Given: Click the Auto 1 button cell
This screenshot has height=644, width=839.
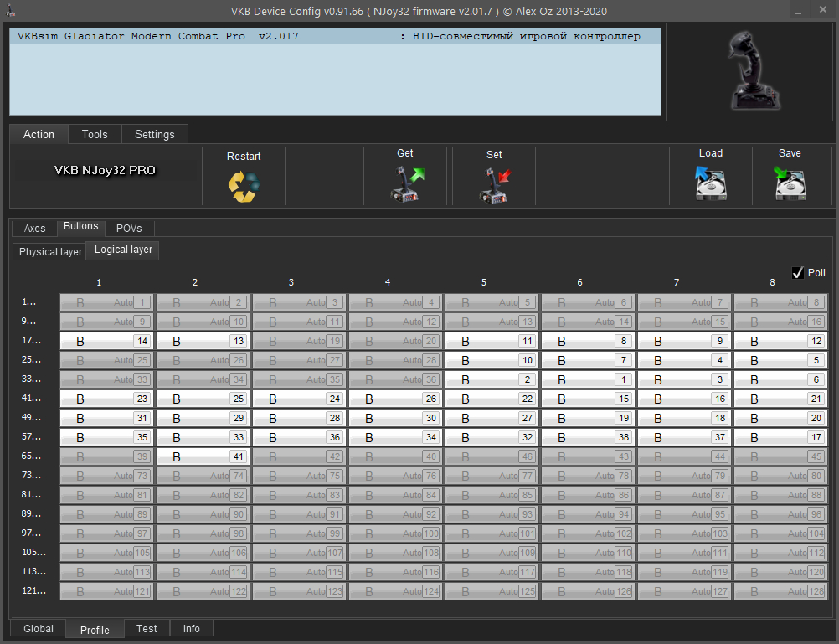Looking at the screenshot, I should coord(106,302).
